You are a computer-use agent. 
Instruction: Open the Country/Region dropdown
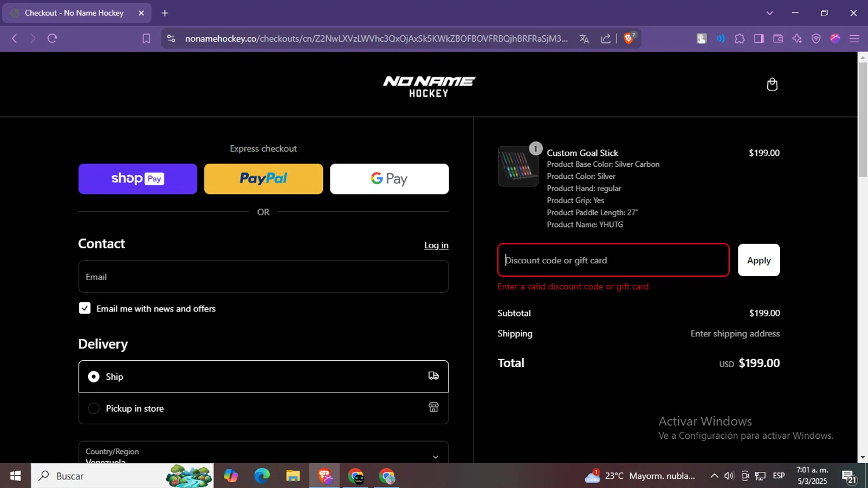click(x=263, y=453)
